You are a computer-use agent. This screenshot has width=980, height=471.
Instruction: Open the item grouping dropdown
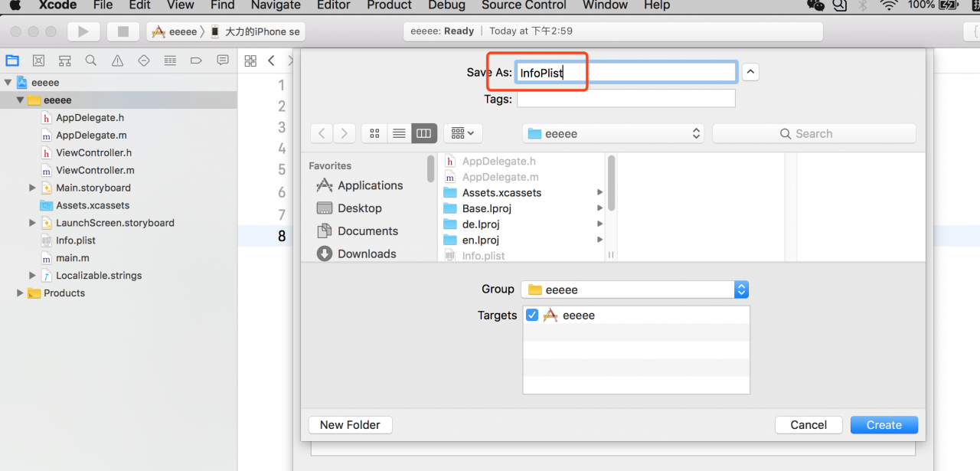coord(463,133)
